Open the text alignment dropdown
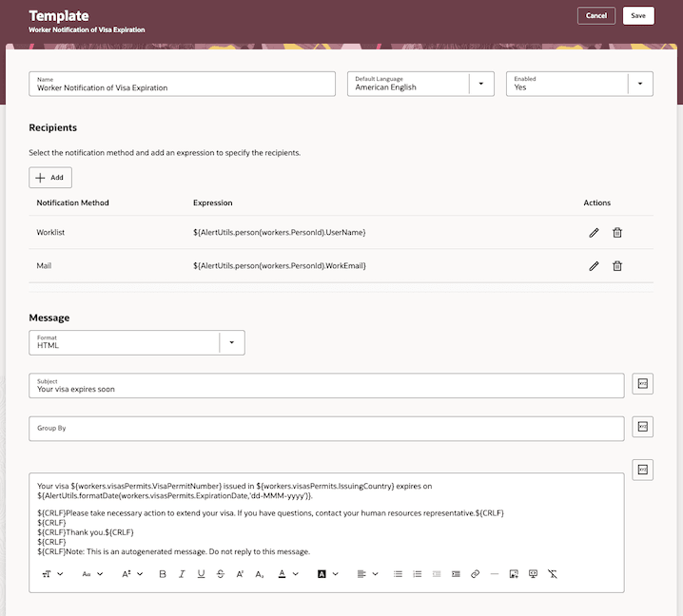The image size is (683, 616). click(x=367, y=574)
